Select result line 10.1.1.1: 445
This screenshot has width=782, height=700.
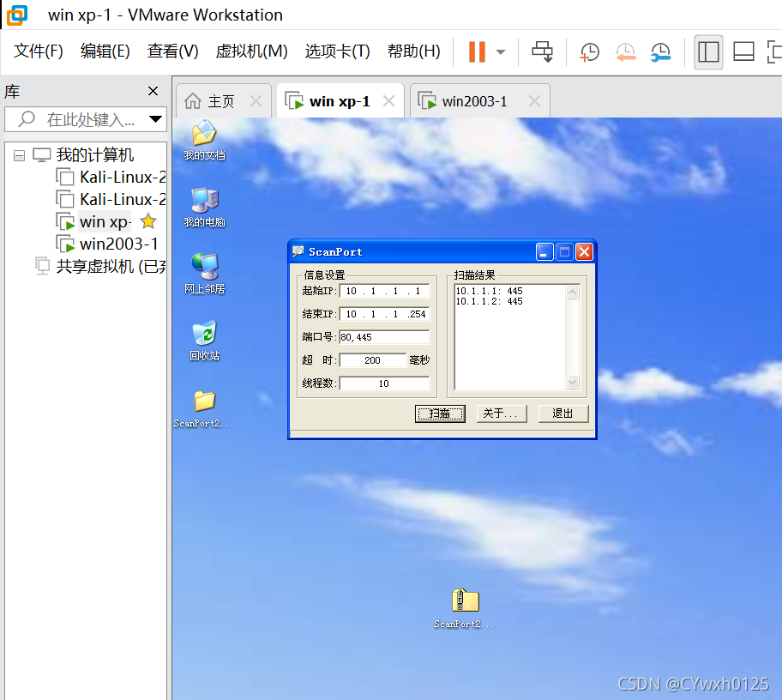(490, 291)
